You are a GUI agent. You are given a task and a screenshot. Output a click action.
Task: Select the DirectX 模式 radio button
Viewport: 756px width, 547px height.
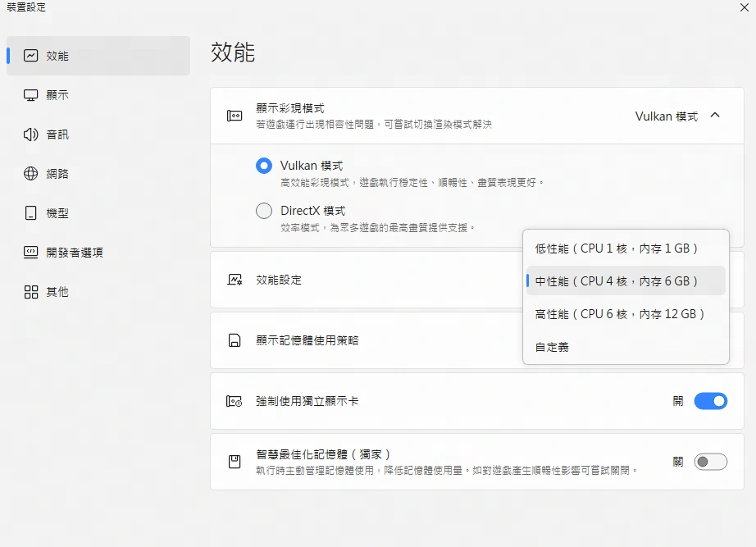264,211
